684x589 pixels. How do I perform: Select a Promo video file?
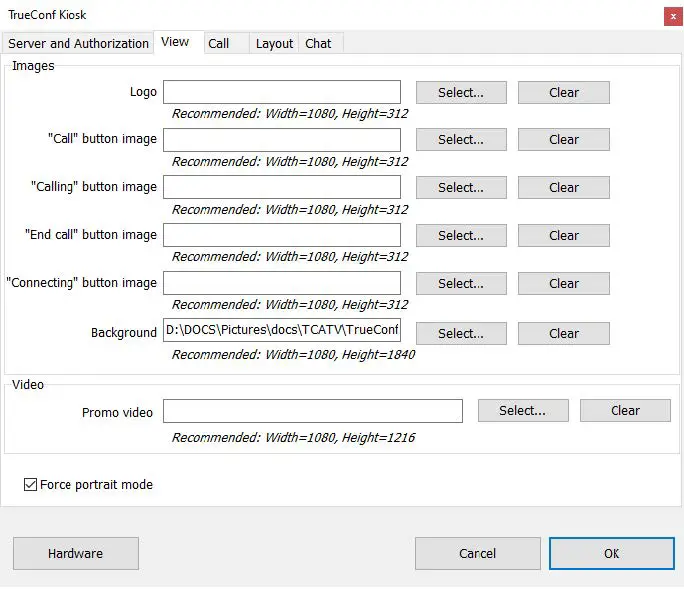(523, 410)
